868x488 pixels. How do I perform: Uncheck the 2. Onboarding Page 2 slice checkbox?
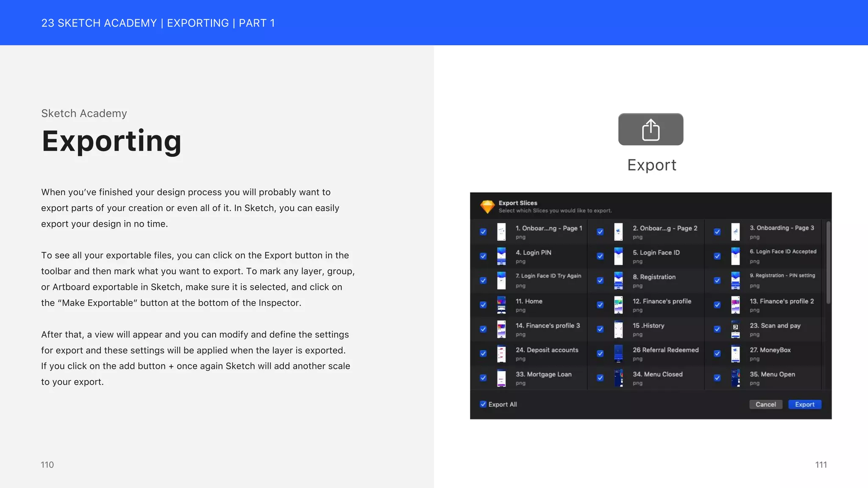click(x=600, y=232)
